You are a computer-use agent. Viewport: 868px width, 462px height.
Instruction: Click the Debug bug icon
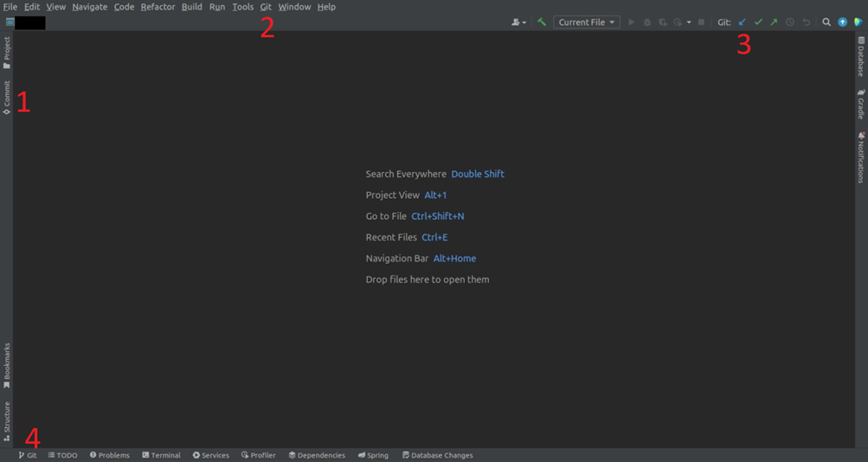pos(646,22)
